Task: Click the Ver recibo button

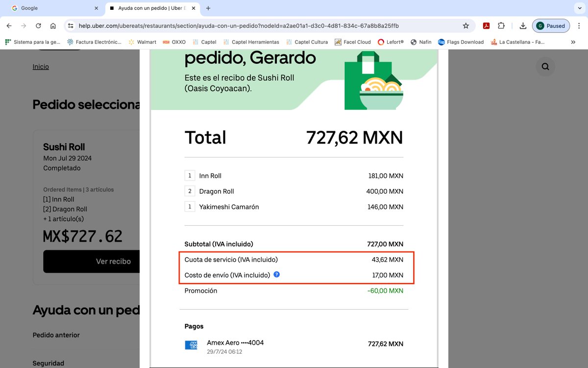Action: pos(92,262)
